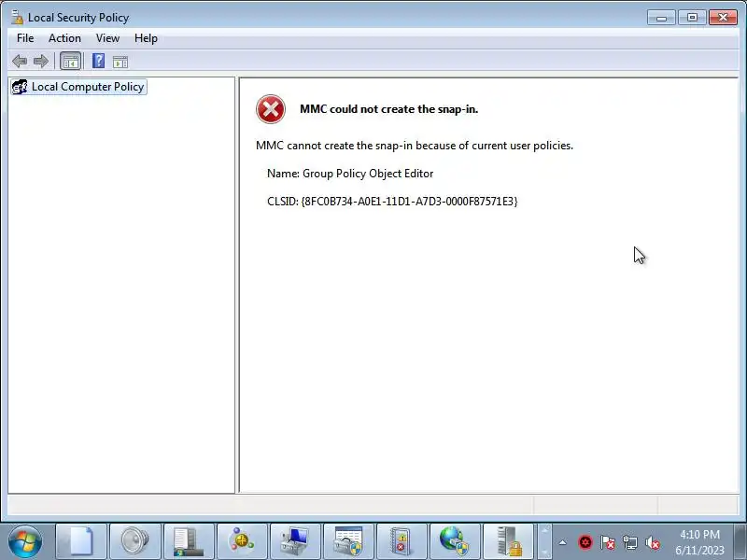Click the 'current user policies' message line
This screenshot has width=747, height=560.
(x=415, y=146)
